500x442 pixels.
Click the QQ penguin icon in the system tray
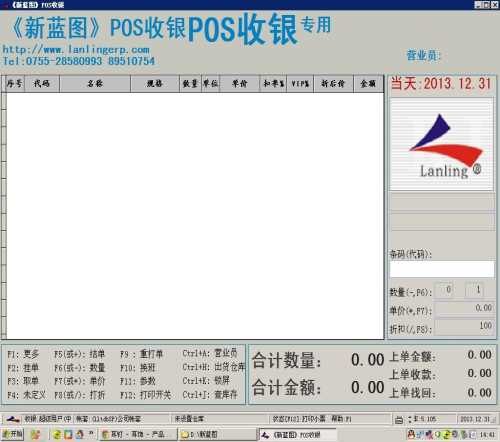411,434
